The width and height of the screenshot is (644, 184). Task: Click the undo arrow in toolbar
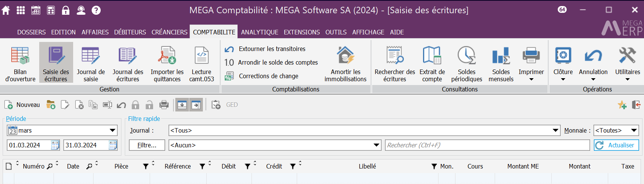121,105
